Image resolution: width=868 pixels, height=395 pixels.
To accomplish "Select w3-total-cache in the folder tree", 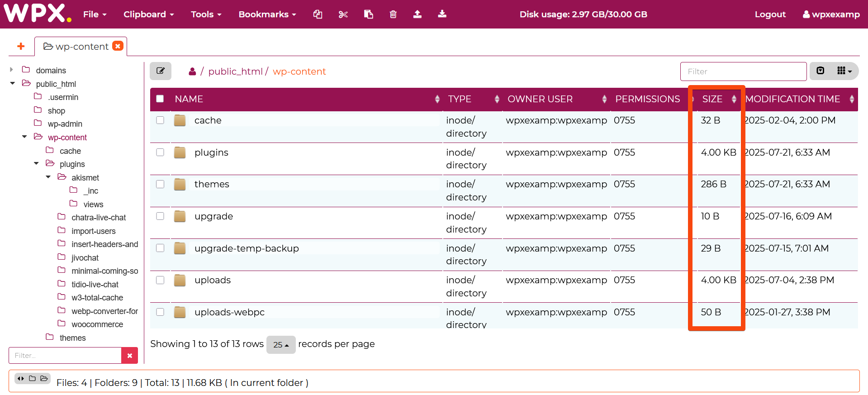I will tap(97, 298).
